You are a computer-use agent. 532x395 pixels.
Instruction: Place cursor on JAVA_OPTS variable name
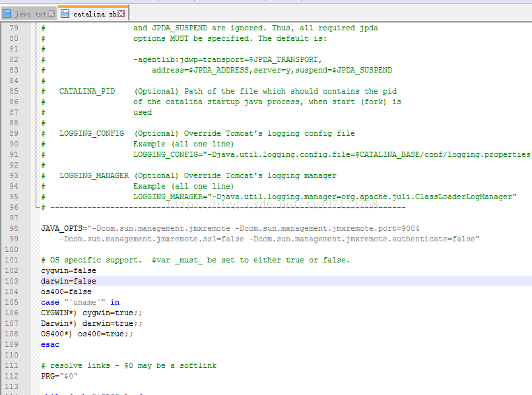[x=61, y=229]
